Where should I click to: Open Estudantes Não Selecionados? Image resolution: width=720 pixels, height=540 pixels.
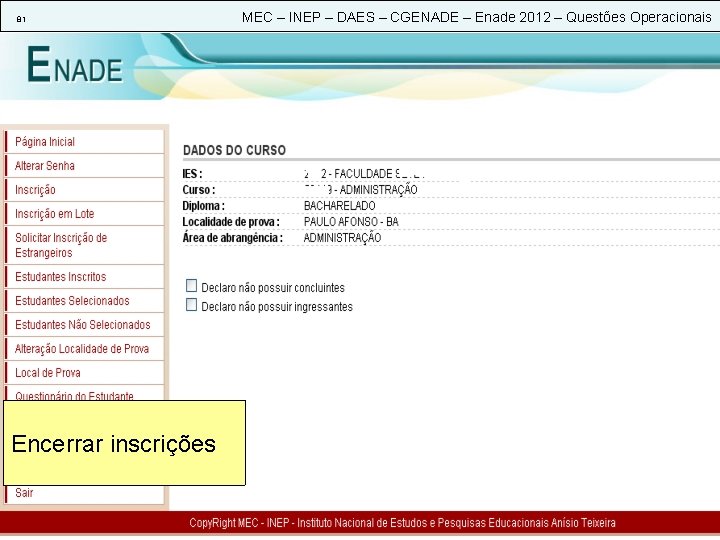pos(83,325)
